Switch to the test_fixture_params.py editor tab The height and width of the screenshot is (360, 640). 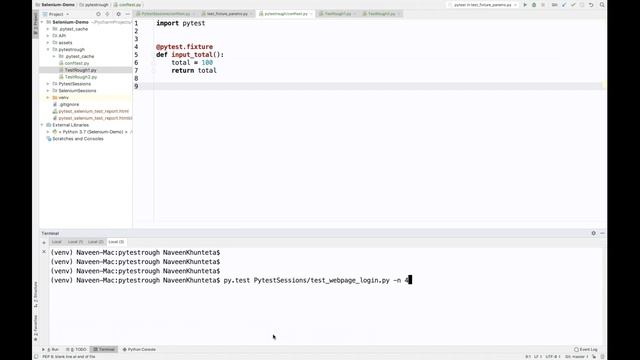coord(227,14)
